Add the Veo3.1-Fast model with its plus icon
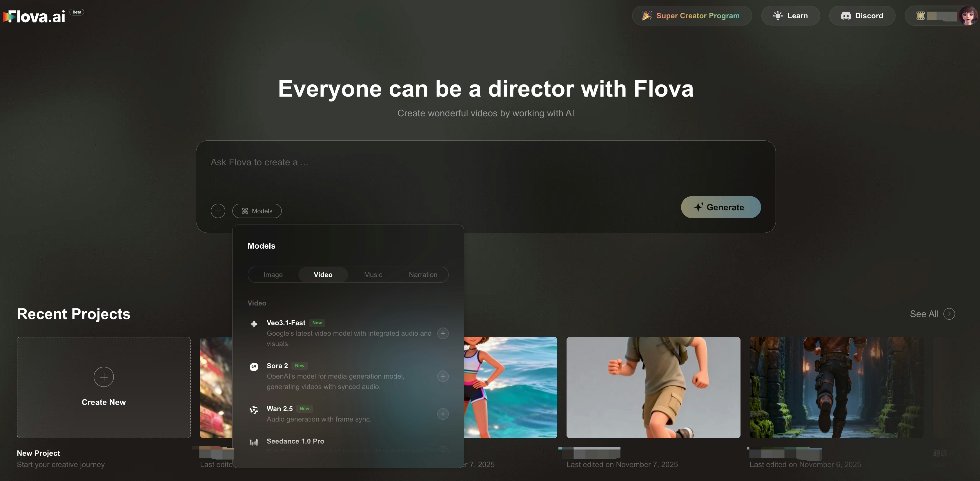 (443, 333)
